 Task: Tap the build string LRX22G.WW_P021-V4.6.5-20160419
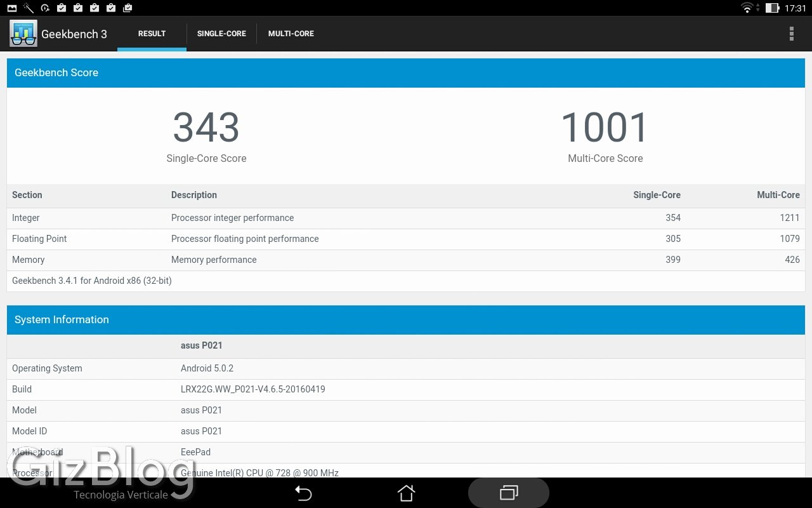pyautogui.click(x=253, y=389)
